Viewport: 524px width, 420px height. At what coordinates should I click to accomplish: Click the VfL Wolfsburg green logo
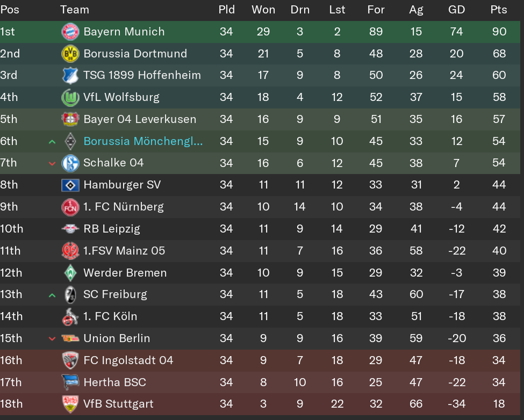[70, 98]
